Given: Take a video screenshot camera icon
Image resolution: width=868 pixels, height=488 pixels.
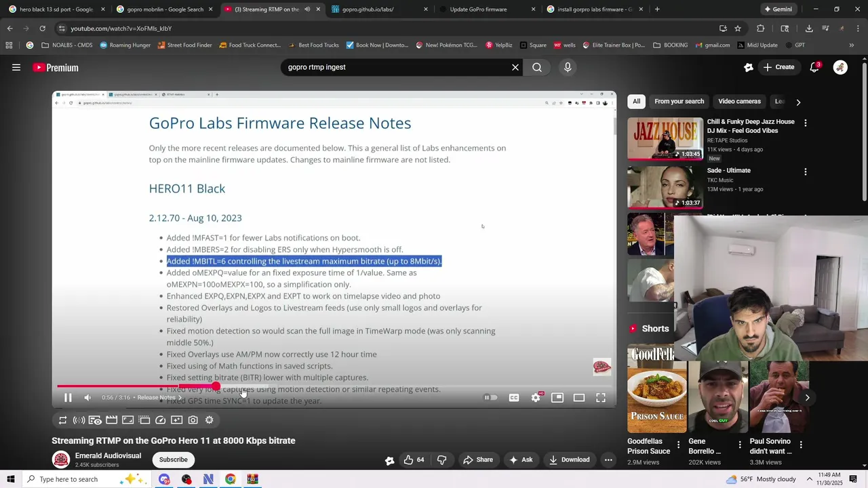Looking at the screenshot, I should tap(193, 420).
